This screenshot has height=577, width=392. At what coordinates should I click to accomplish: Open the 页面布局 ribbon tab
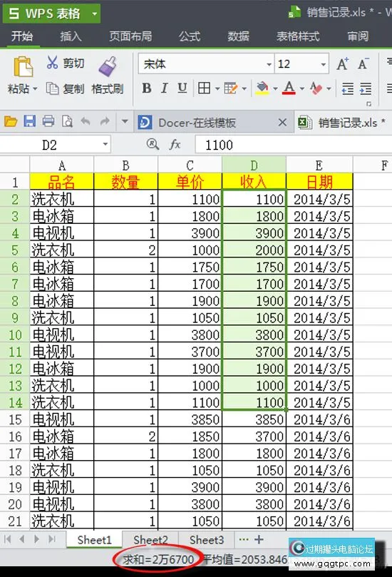coord(130,36)
